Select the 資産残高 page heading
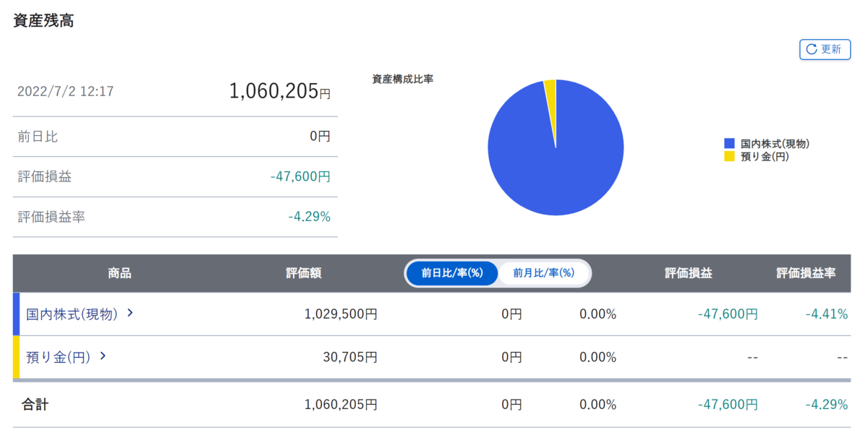Screen dimensions: 868x435 click(43, 21)
